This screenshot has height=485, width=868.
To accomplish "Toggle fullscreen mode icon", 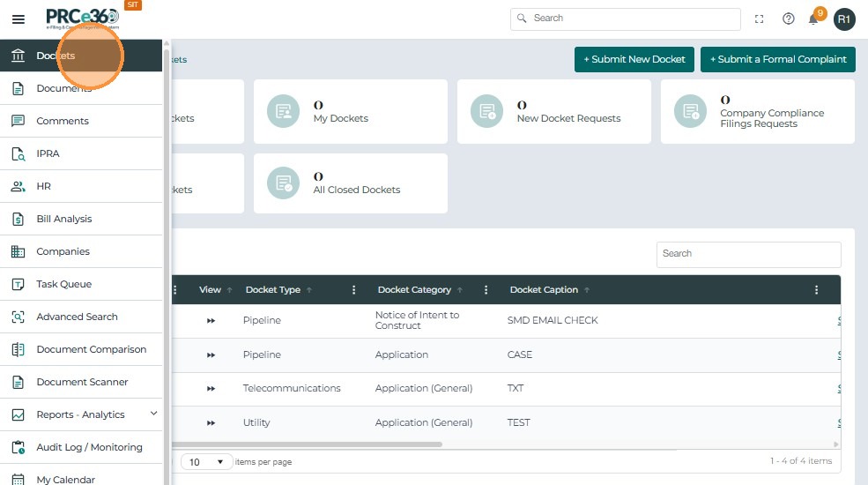I will point(759,19).
